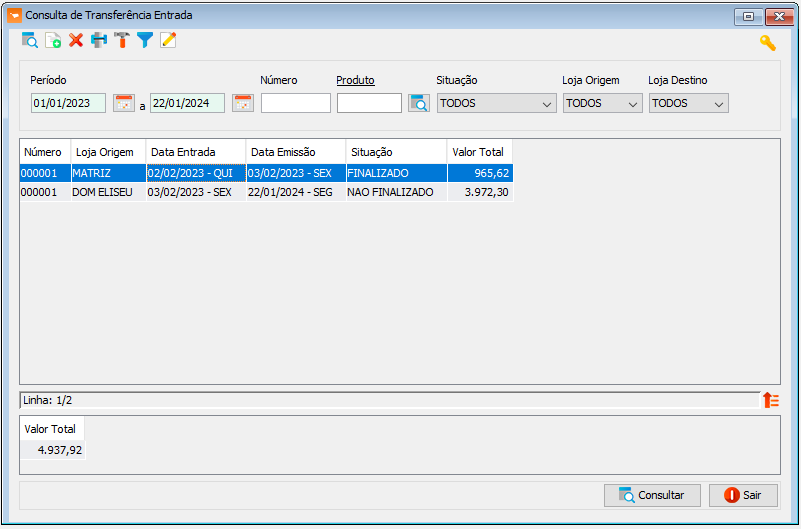Click the orange sort arrow icon
This screenshot has height=529, width=801.
771,400
